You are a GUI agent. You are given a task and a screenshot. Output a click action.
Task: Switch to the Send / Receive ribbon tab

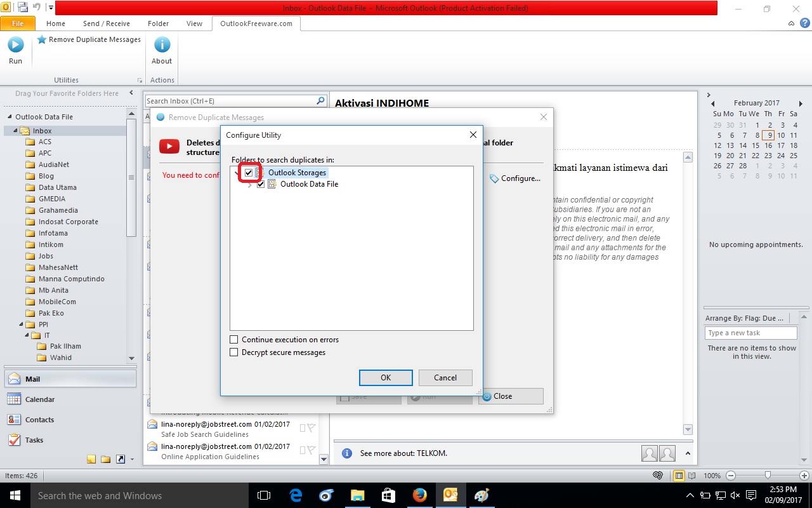click(107, 23)
